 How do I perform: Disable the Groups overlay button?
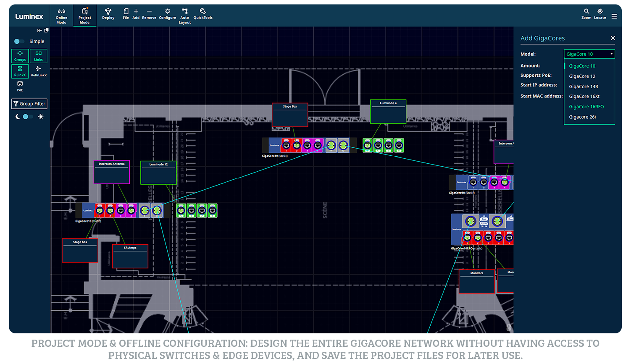[x=20, y=56]
